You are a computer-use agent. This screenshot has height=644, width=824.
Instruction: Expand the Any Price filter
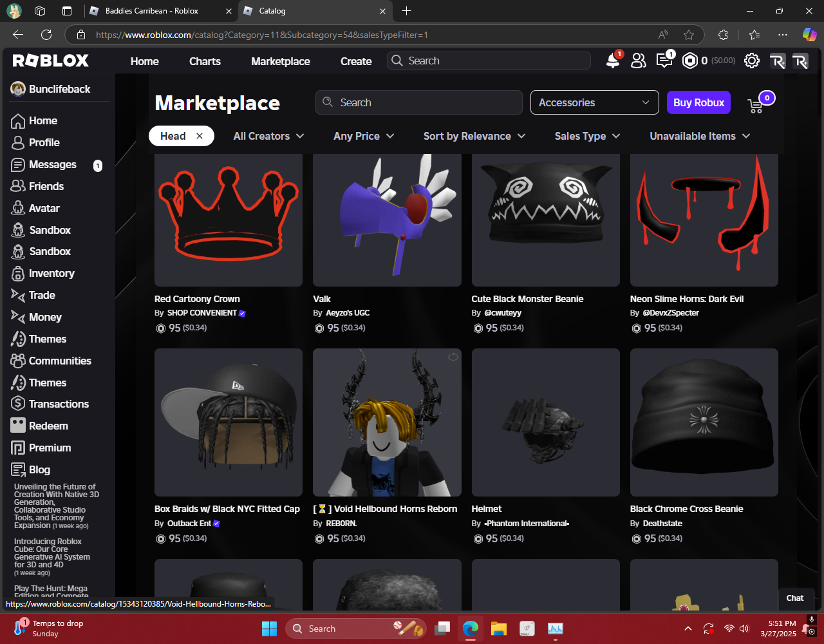(364, 136)
